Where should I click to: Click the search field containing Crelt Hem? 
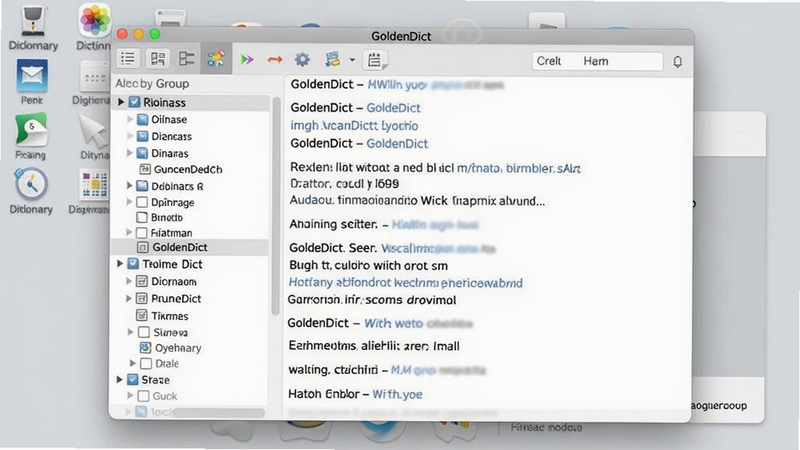pyautogui.click(x=597, y=61)
